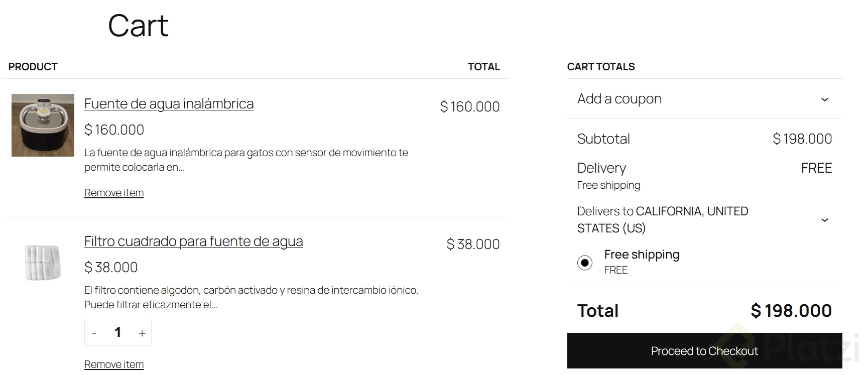Open the Fuente de agua inalámbrica link
This screenshot has width=868, height=375.
point(169,104)
